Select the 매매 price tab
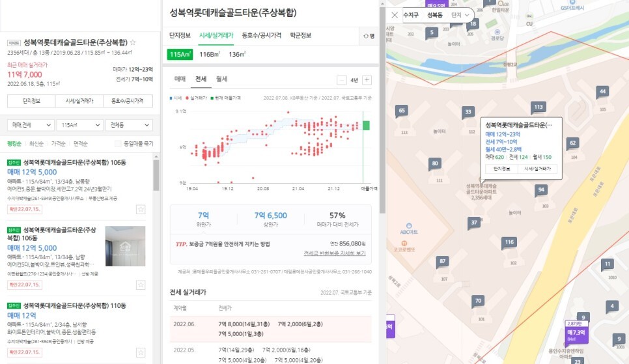The height and width of the screenshot is (364, 629). (x=180, y=79)
